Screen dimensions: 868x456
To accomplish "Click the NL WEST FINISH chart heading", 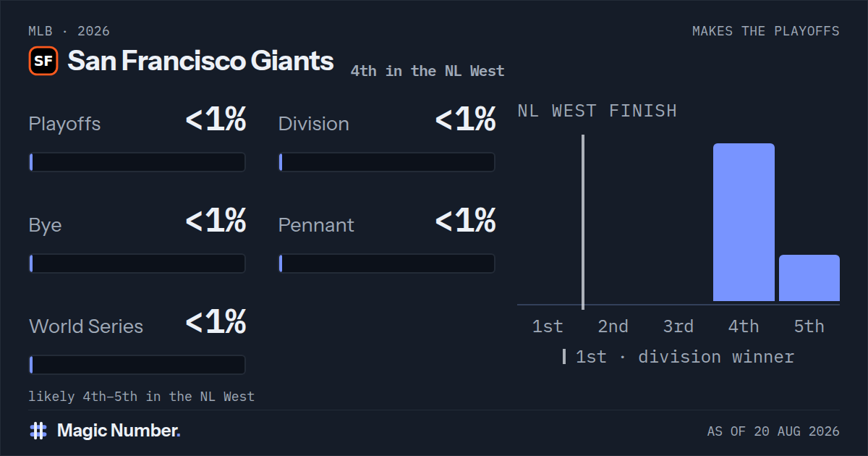I will coord(597,111).
